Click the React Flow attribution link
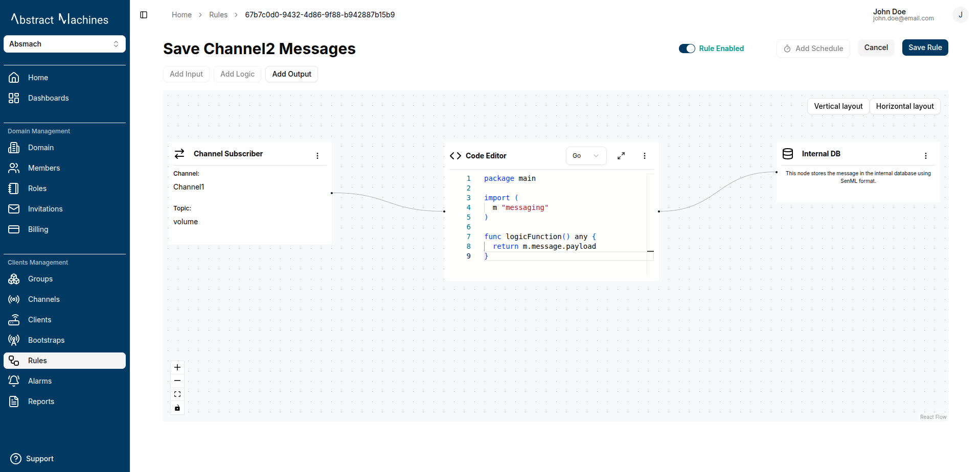Screen dimensions: 980x472 coord(933,417)
